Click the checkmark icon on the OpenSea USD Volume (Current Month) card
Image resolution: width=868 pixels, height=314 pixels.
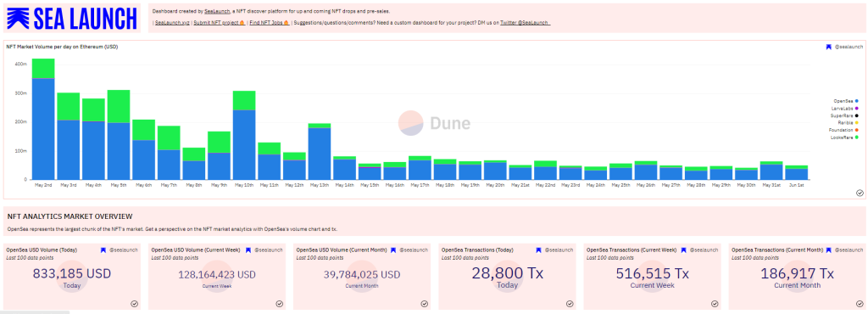pyautogui.click(x=425, y=304)
